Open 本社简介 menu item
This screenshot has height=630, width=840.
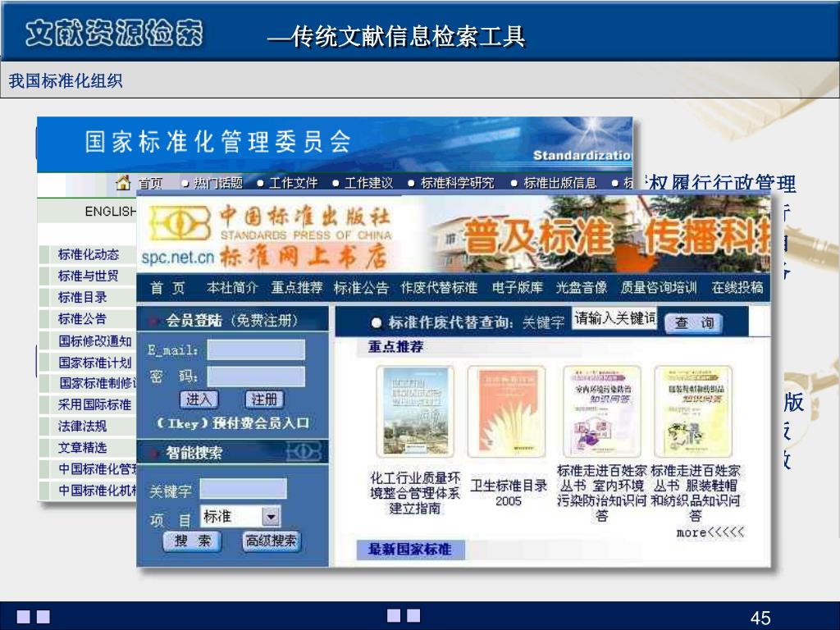[x=232, y=288]
